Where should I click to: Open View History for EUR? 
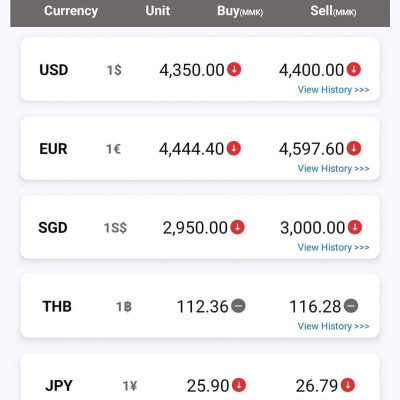[333, 169]
